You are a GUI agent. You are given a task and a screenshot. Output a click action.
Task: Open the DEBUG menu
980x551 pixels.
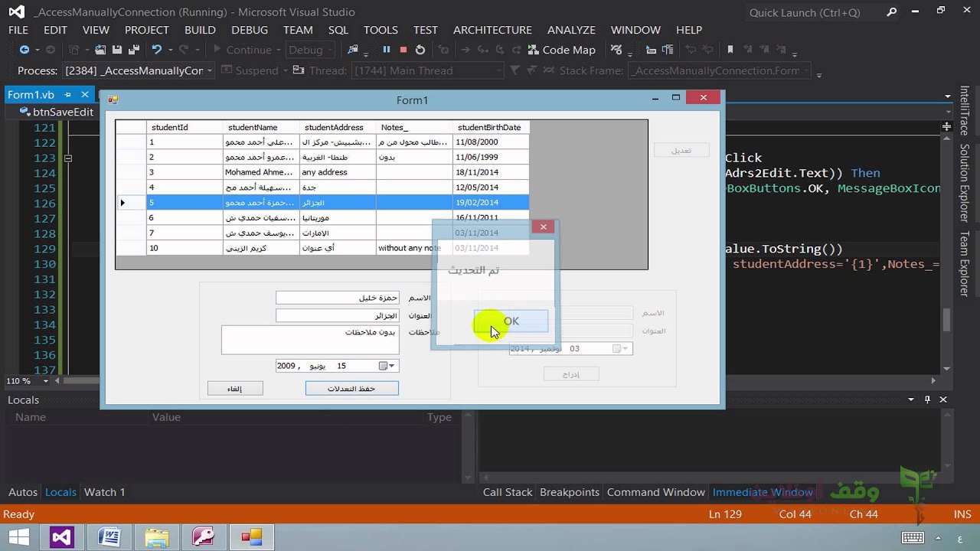tap(250, 30)
